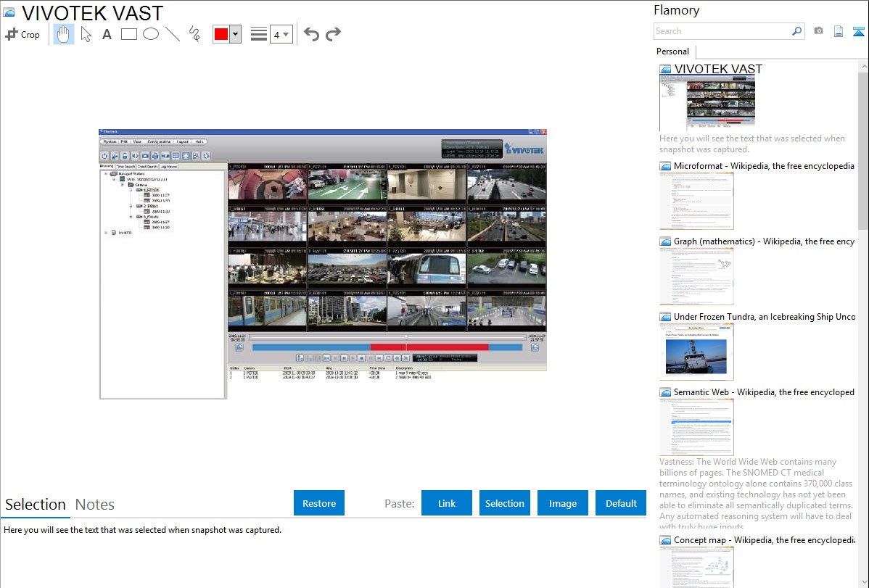
Task: Pick the rectangle drawing tool
Action: click(x=128, y=34)
